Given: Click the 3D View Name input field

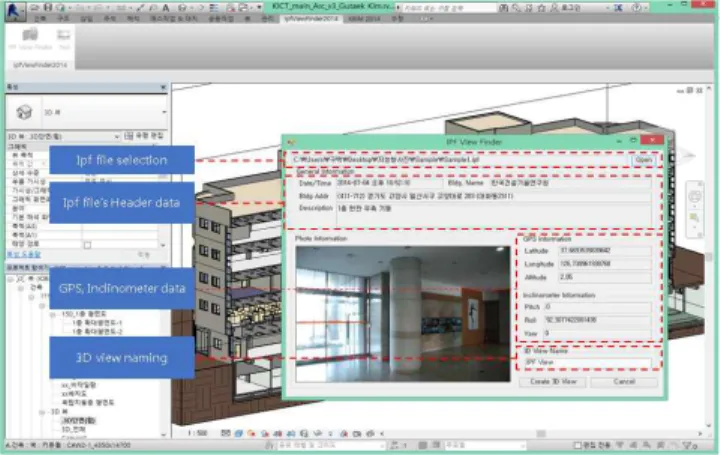Looking at the screenshot, I should [588, 363].
